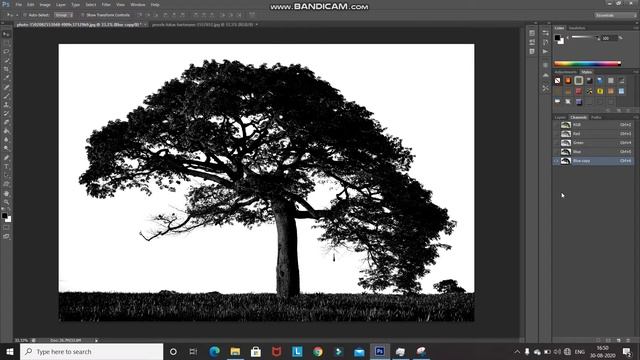Select the Dodge tool
This screenshot has width=640, height=360.
pos(6,149)
